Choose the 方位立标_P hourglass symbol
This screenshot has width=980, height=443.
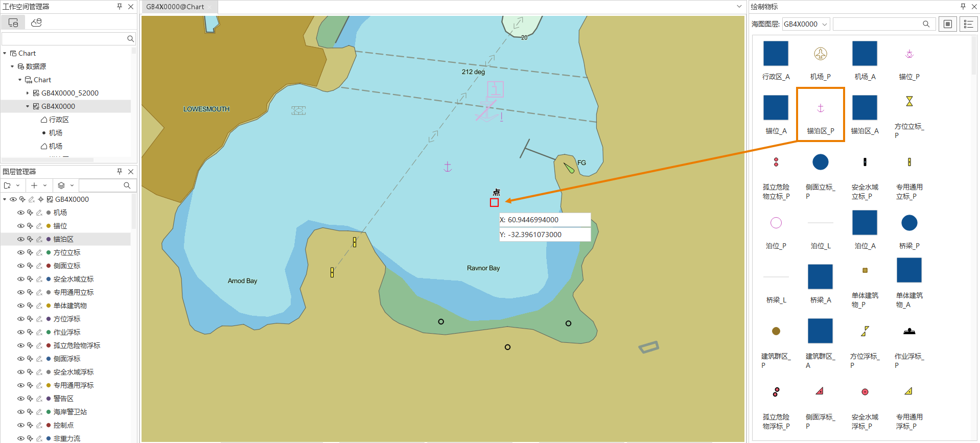coord(909,102)
